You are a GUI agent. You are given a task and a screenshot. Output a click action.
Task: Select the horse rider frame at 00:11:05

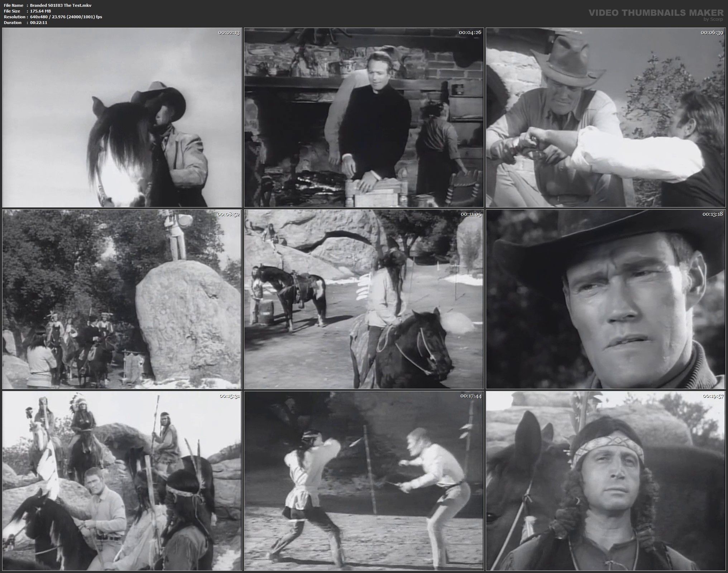[364, 299]
